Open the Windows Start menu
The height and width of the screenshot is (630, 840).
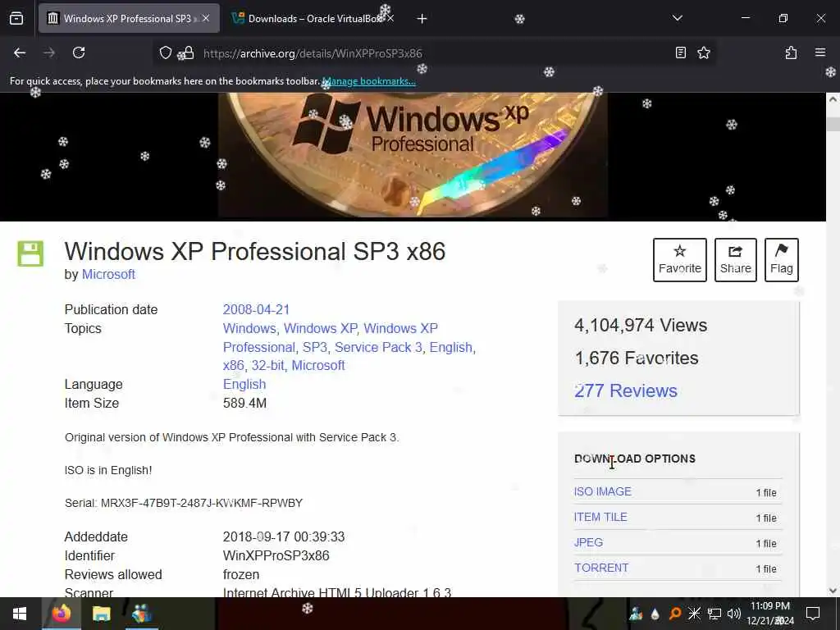(x=20, y=614)
